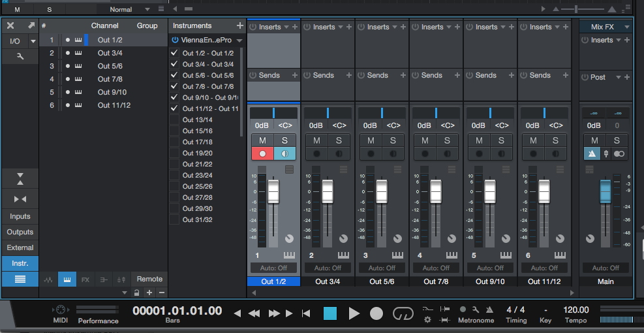
Task: Open metronome setup wrench in transport
Action: coord(476,309)
